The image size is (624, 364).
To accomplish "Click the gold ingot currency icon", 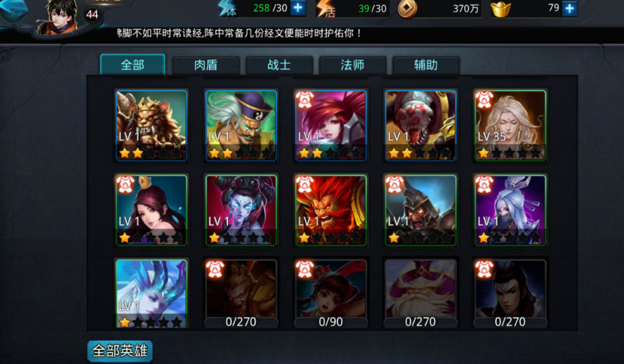I will 501,9.
